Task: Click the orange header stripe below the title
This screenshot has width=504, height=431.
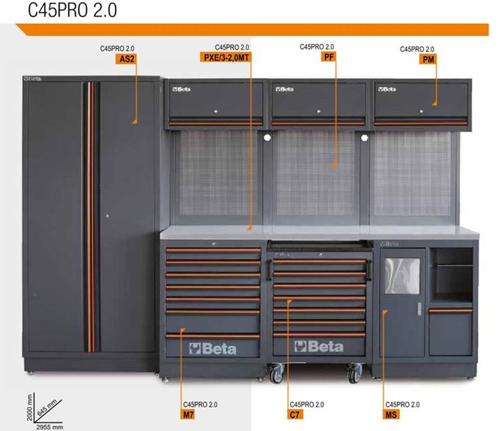Action: click(254, 29)
